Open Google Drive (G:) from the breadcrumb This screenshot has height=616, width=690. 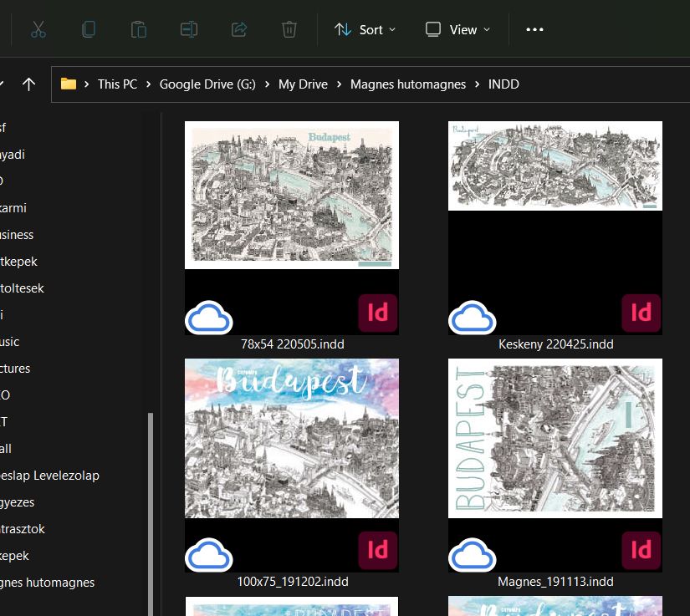coord(207,84)
